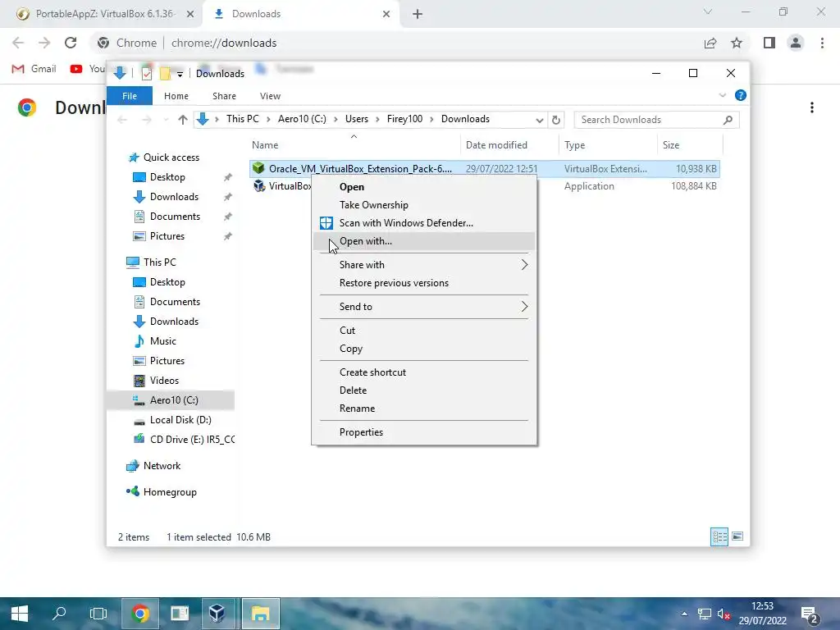Select Network in navigation pane
Viewport: 840px width, 630px height.
click(x=162, y=466)
